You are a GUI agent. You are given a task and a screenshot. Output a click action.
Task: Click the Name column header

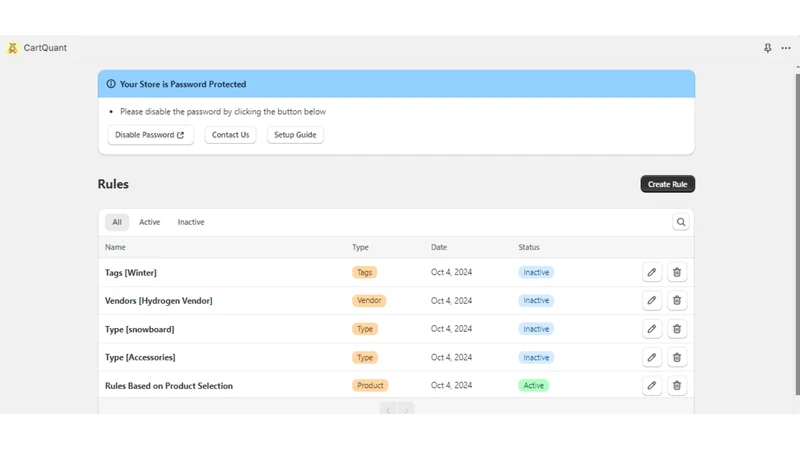click(x=115, y=247)
